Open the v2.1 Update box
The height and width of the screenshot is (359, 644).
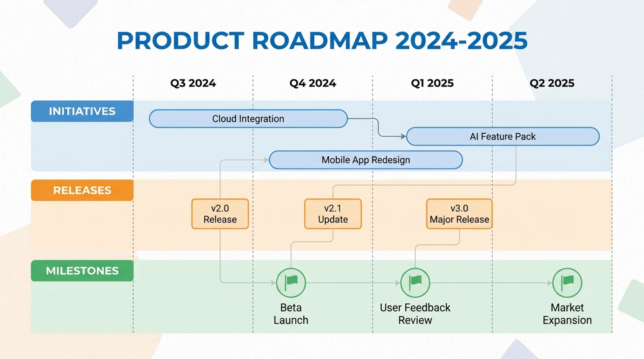[333, 214]
